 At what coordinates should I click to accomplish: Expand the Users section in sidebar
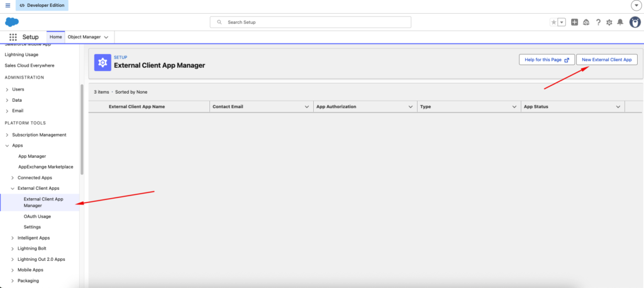[7, 89]
